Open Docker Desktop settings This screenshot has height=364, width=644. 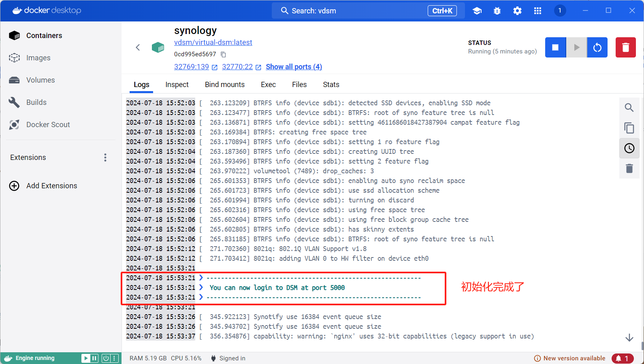tap(517, 11)
